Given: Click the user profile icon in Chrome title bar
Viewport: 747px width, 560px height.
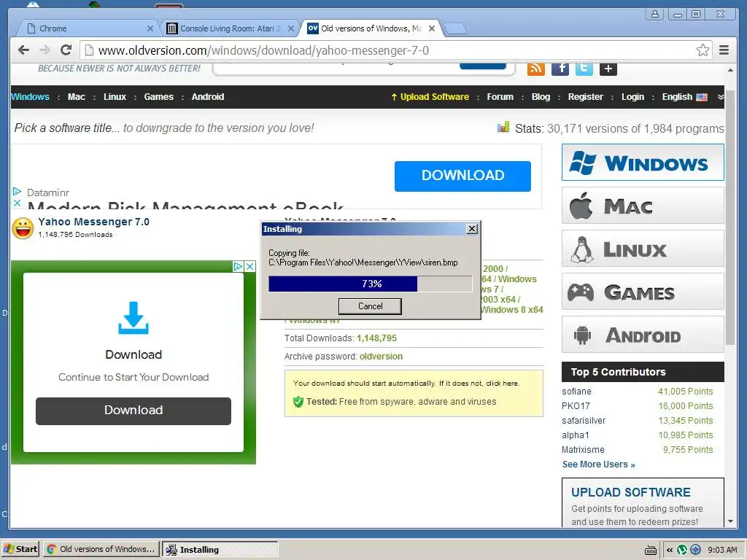Looking at the screenshot, I should (x=655, y=14).
